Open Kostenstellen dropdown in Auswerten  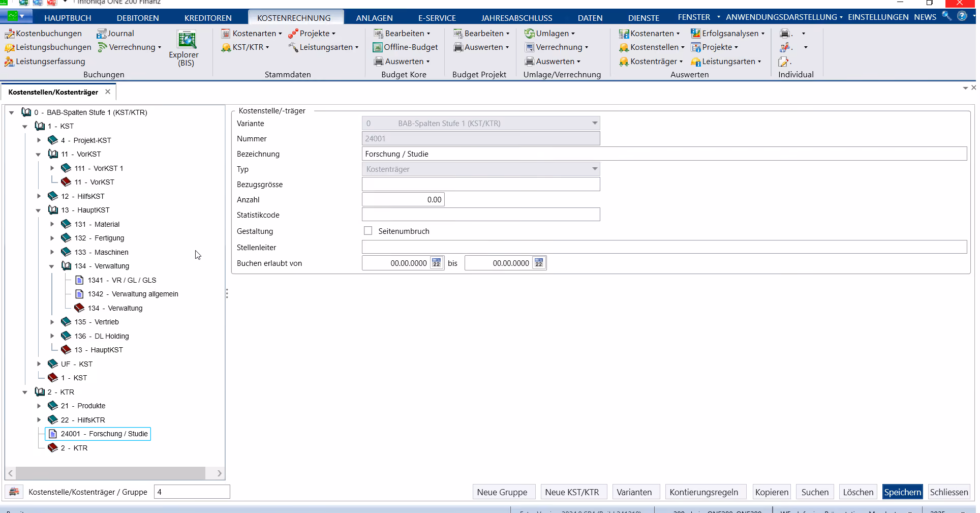tap(652, 47)
